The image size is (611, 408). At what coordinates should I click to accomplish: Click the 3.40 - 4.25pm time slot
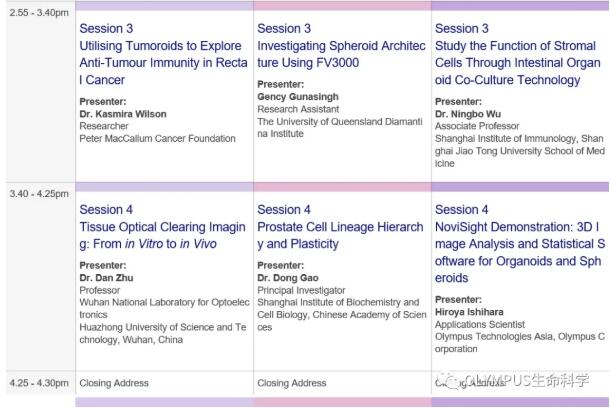click(x=39, y=194)
